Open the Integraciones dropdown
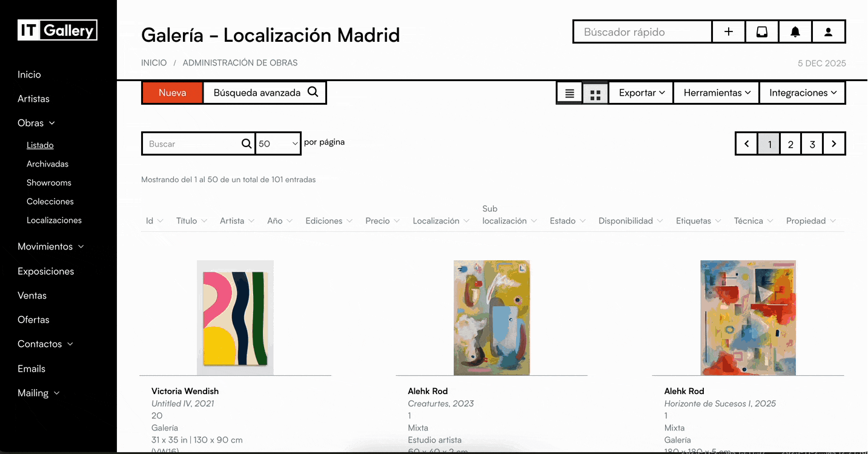 click(x=802, y=93)
